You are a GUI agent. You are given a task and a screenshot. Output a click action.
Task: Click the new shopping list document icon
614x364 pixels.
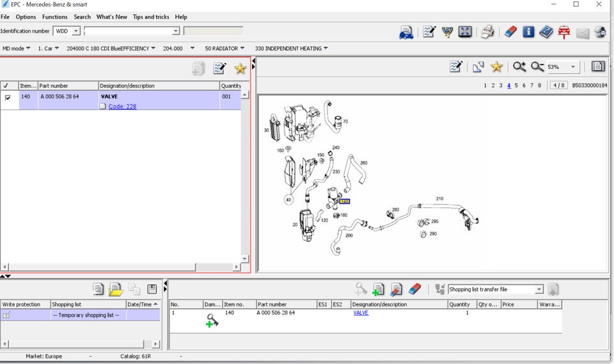point(98,289)
